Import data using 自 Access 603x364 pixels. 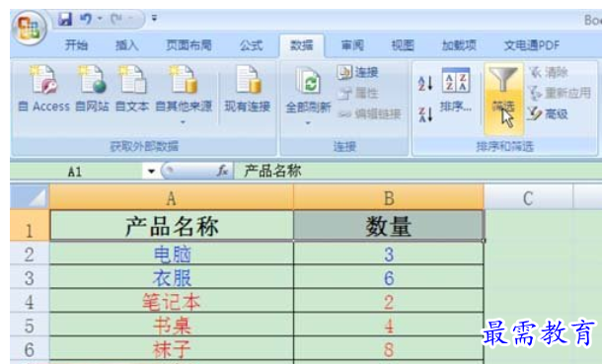point(43,89)
